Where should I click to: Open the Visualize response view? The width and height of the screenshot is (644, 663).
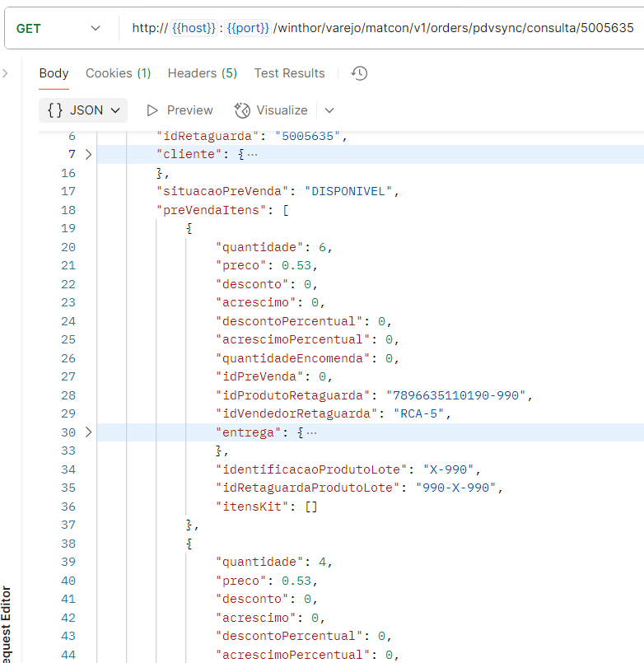[x=272, y=110]
